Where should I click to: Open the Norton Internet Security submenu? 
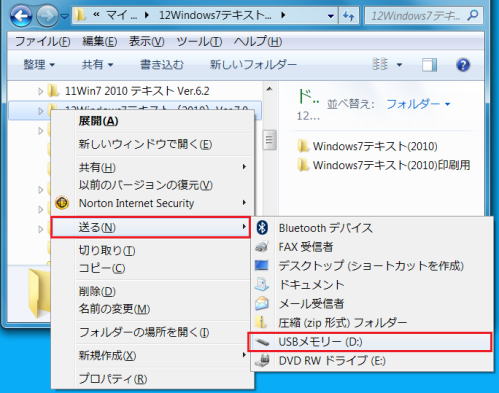point(152,203)
